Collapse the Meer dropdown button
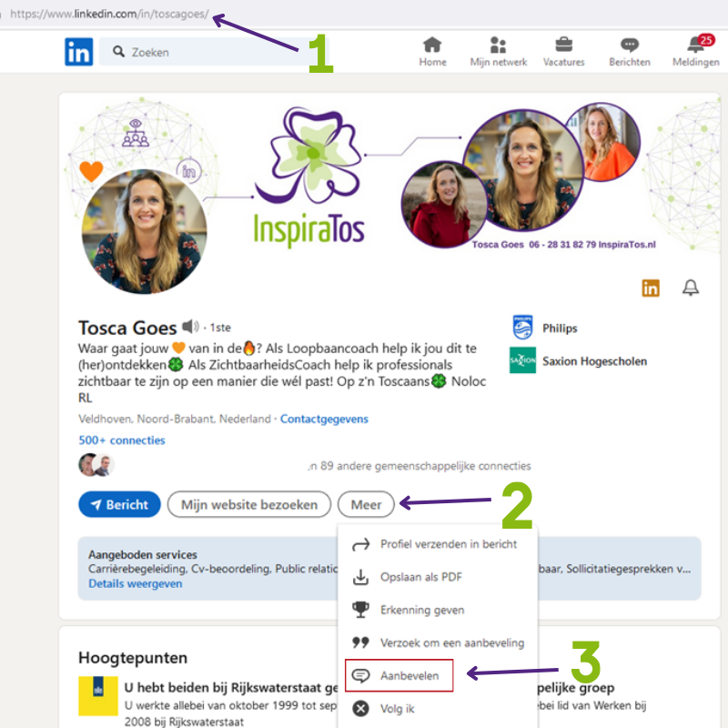The image size is (728, 728). point(366,504)
